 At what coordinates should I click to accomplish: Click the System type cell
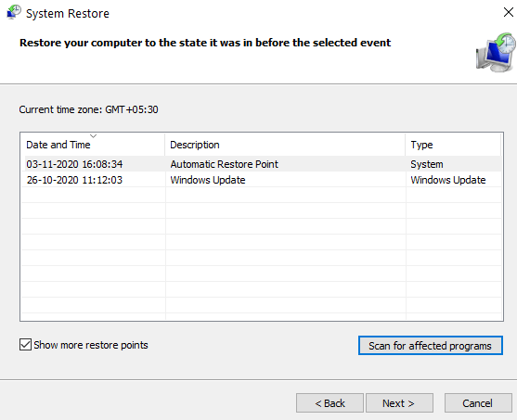tap(427, 164)
